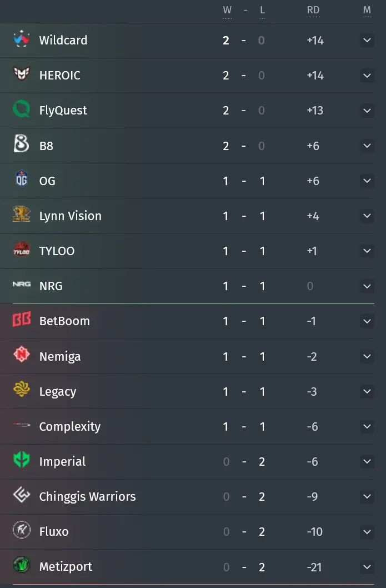
Task: Click the BetBoom team logo
Action: (x=21, y=320)
